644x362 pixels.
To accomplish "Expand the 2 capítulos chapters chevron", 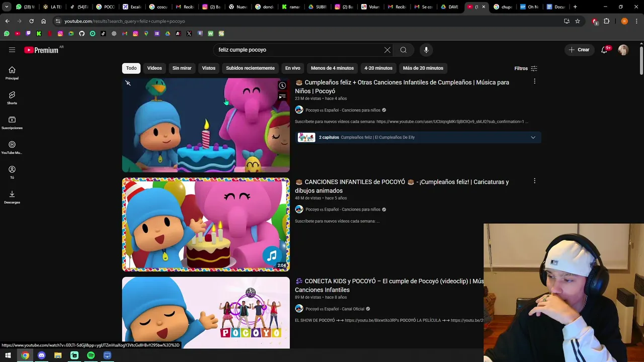I will (533, 137).
